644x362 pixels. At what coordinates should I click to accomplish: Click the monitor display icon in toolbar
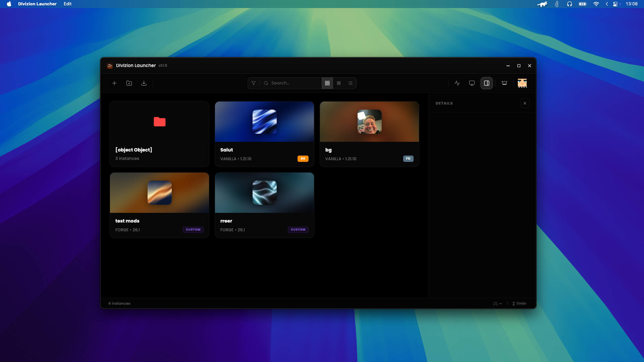[472, 83]
